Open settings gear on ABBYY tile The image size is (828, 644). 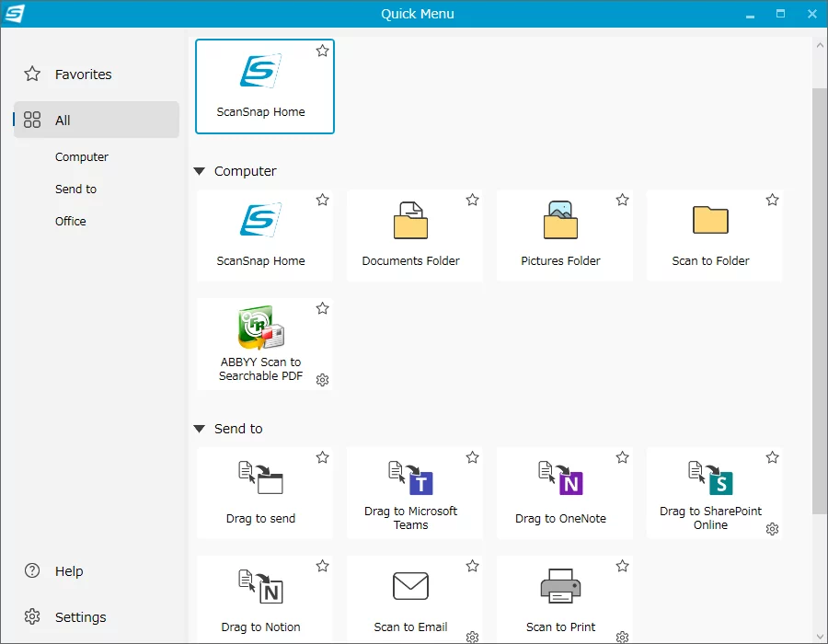(322, 380)
